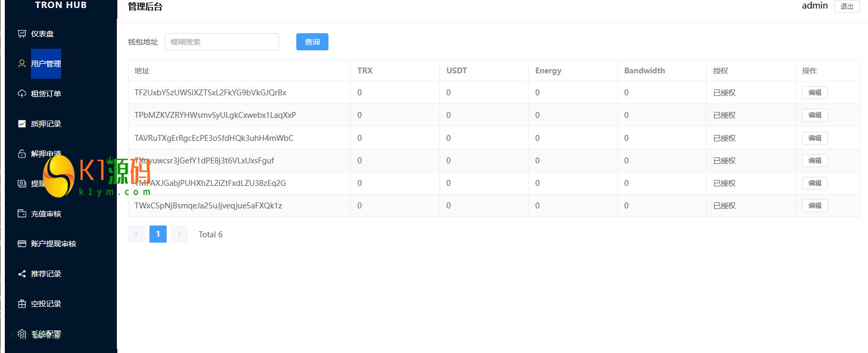Viewport: 868px width, 353px height.
Task: Open 系统配置 in the sidebar menu
Action: pyautogui.click(x=46, y=334)
